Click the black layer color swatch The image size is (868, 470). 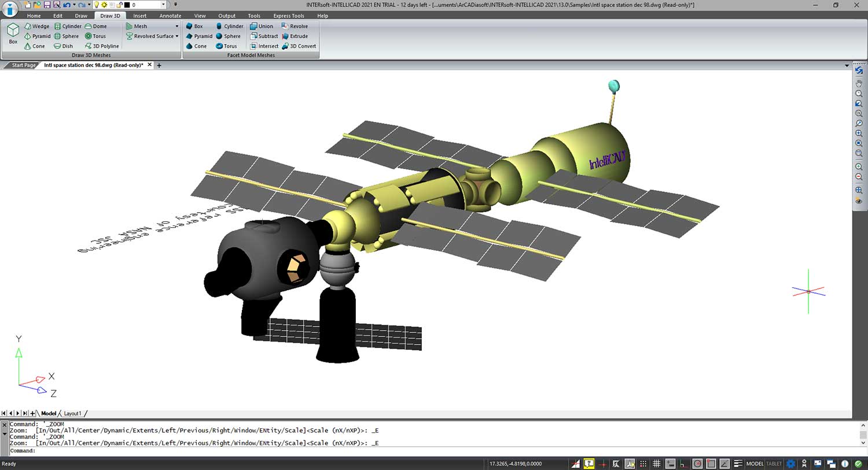click(x=127, y=5)
